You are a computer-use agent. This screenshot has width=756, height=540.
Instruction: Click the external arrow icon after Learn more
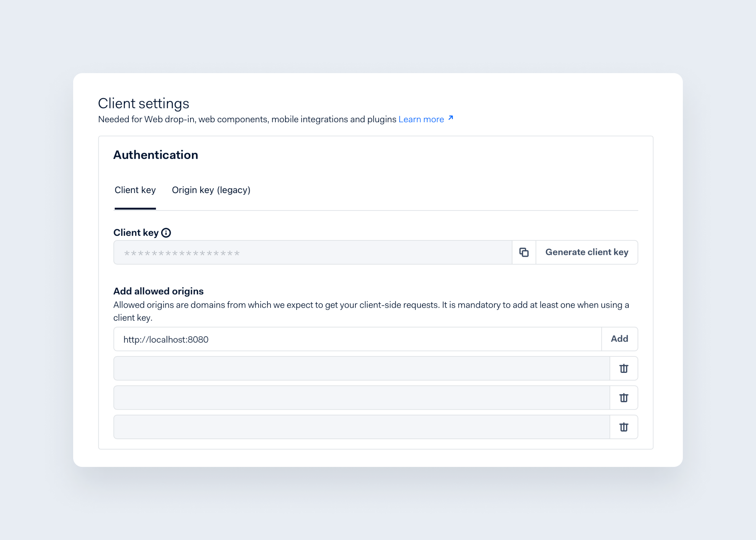tap(451, 118)
